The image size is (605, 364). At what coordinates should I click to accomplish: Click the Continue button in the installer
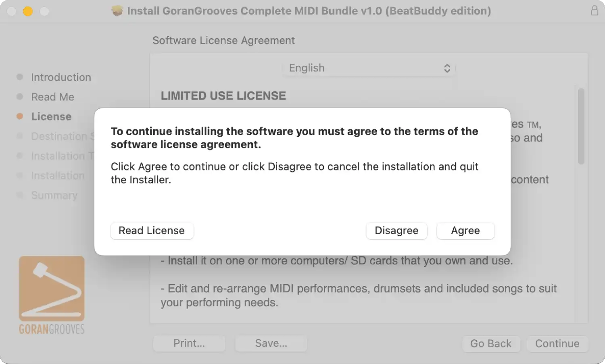(x=557, y=343)
